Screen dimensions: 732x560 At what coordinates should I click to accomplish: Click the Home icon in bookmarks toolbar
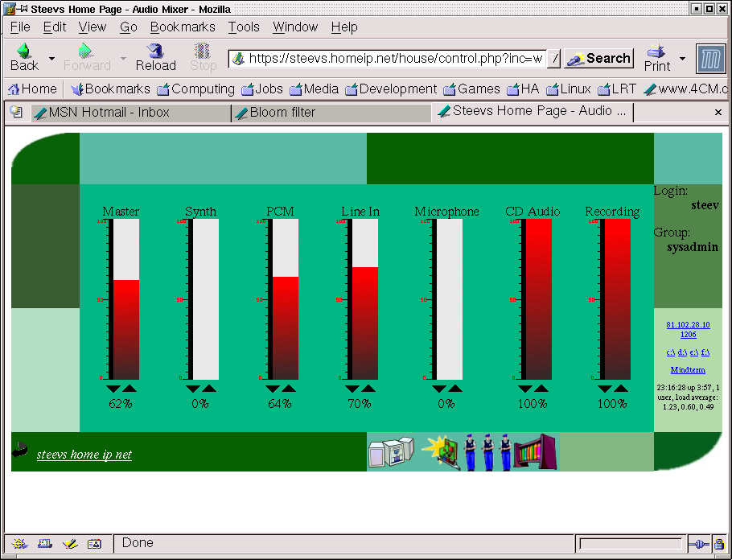(x=32, y=89)
